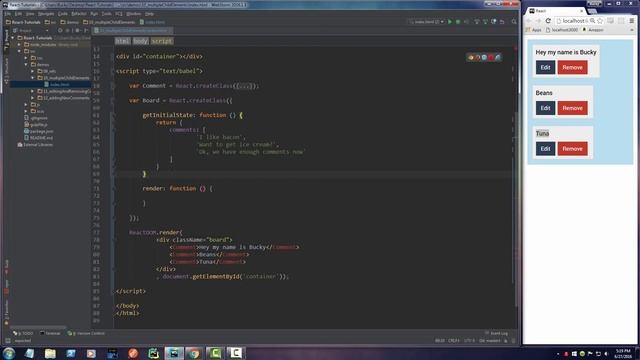Open the Navigate menu
Screen dimensions: 640x360
click(x=46, y=13)
